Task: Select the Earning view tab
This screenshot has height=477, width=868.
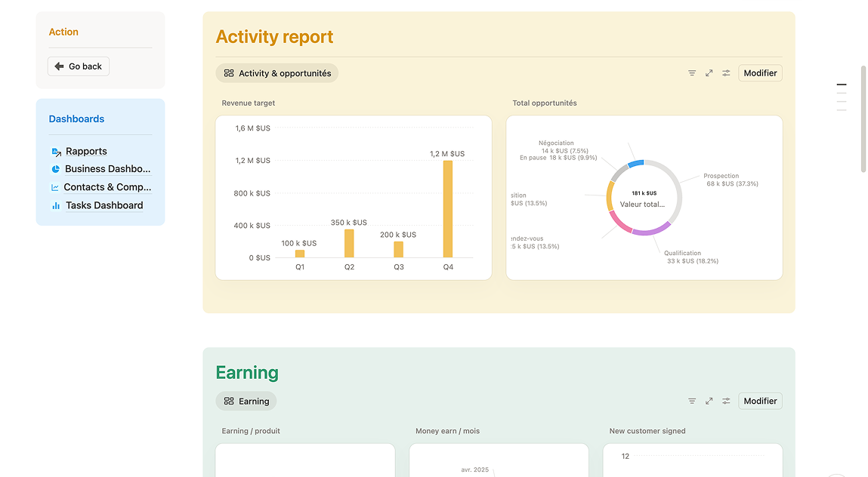Action: pyautogui.click(x=246, y=402)
